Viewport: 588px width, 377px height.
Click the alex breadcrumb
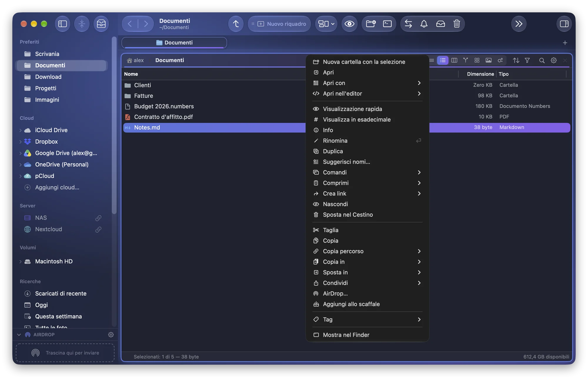pyautogui.click(x=136, y=60)
